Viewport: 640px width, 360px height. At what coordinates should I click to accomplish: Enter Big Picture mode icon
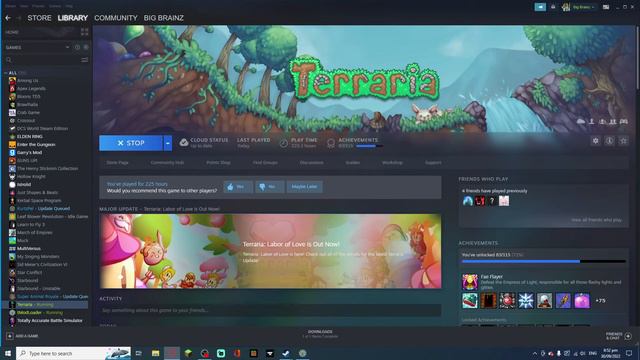[x=606, y=7]
